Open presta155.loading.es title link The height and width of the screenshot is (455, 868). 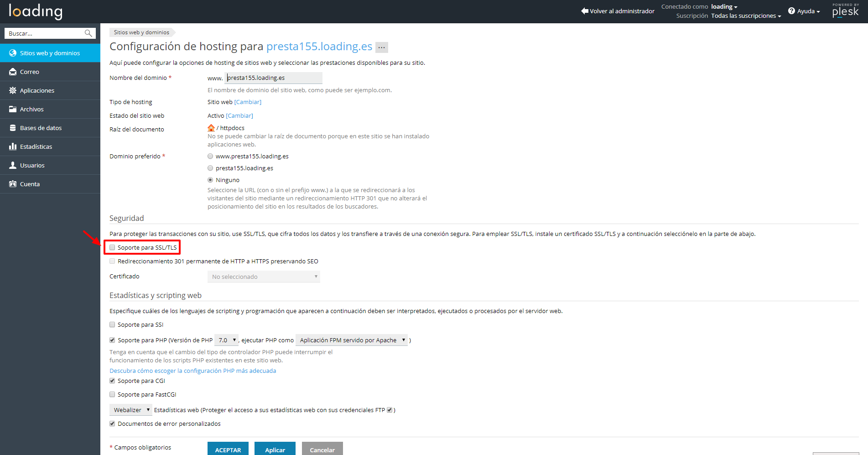319,47
